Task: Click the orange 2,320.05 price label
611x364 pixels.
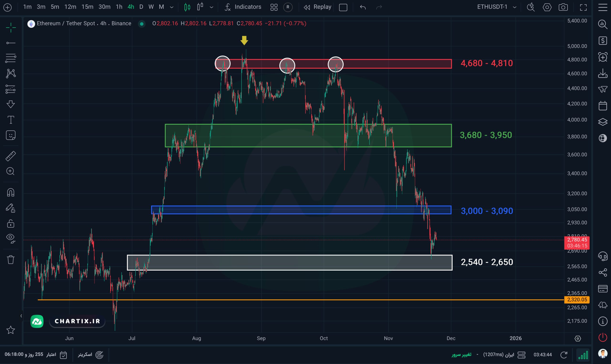Action: click(577, 299)
